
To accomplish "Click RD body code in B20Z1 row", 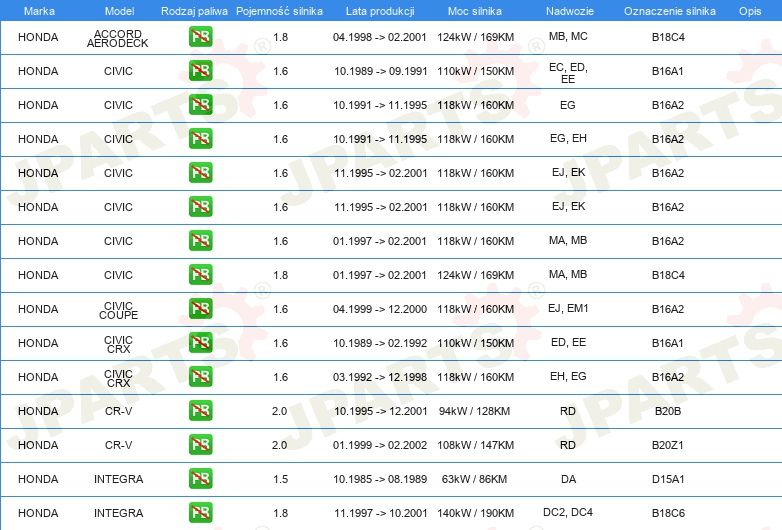I will pos(568,445).
